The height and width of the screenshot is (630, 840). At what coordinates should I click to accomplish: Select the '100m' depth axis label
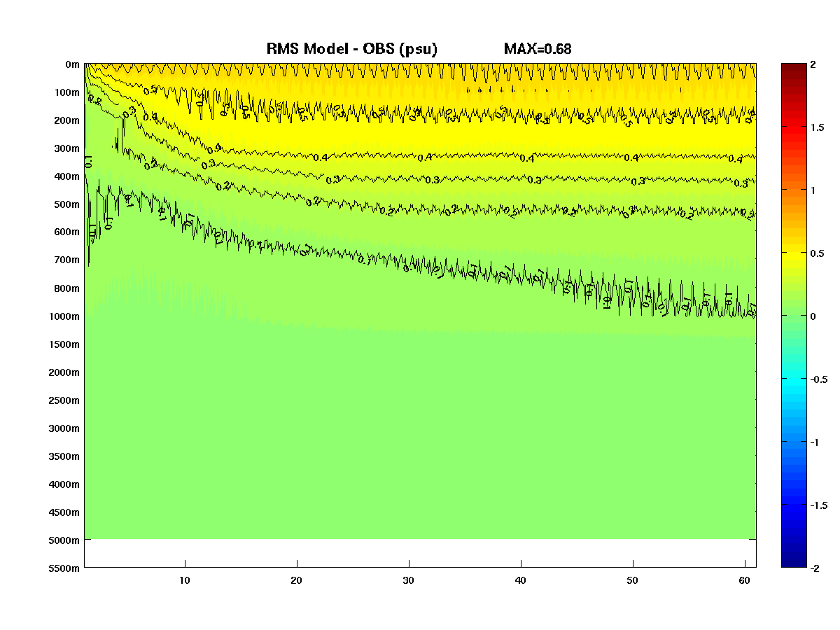click(x=67, y=92)
